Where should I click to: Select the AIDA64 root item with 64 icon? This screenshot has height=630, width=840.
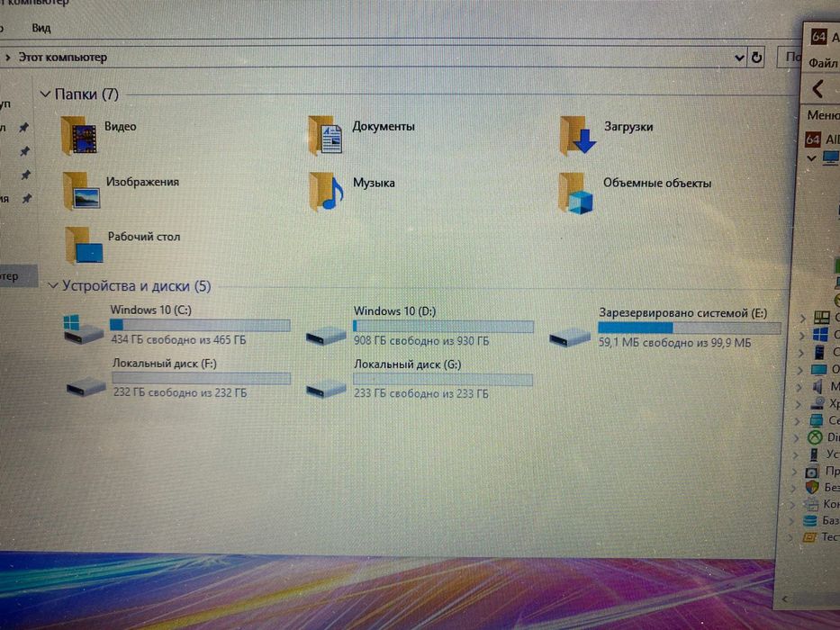(813, 139)
